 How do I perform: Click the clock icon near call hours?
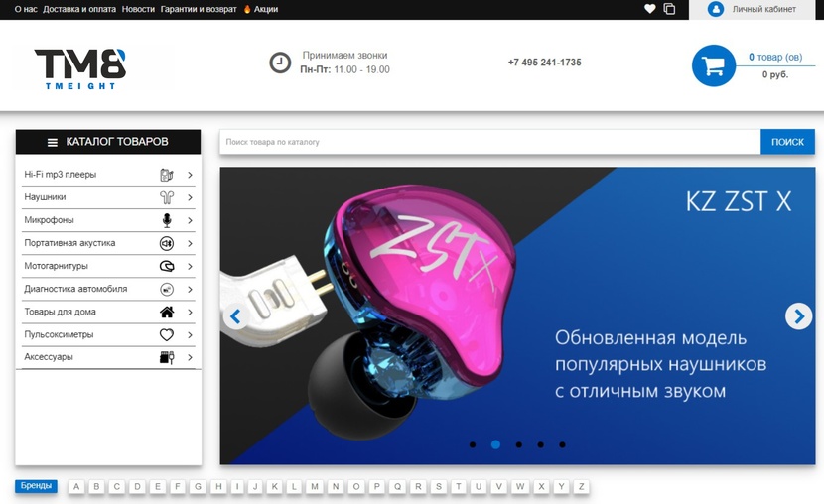(280, 63)
